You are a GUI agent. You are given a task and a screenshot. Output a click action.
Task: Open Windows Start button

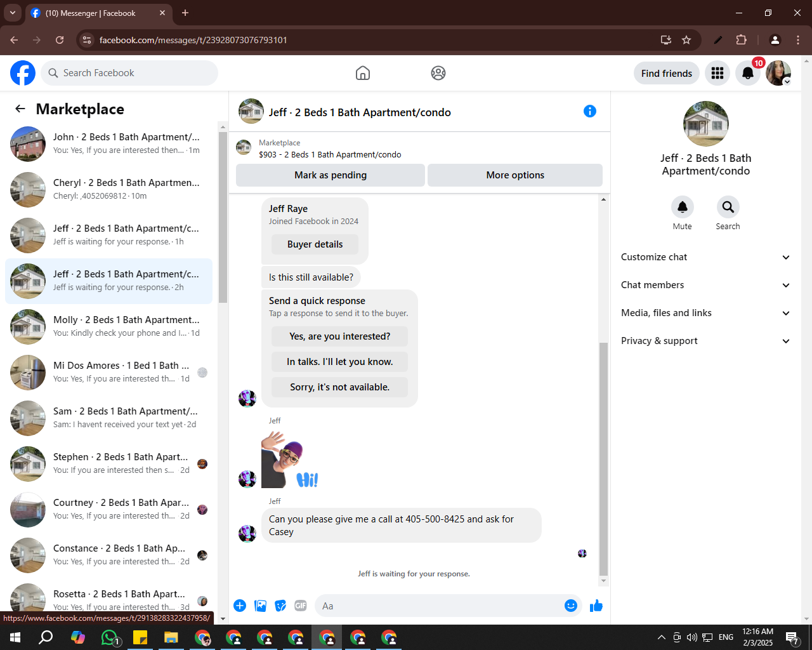click(15, 637)
